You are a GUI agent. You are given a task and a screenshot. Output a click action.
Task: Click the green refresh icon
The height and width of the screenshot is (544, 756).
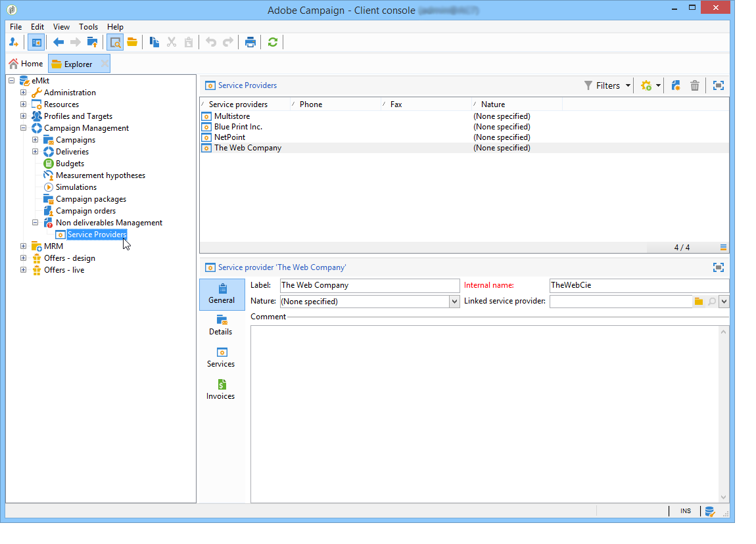(x=272, y=43)
